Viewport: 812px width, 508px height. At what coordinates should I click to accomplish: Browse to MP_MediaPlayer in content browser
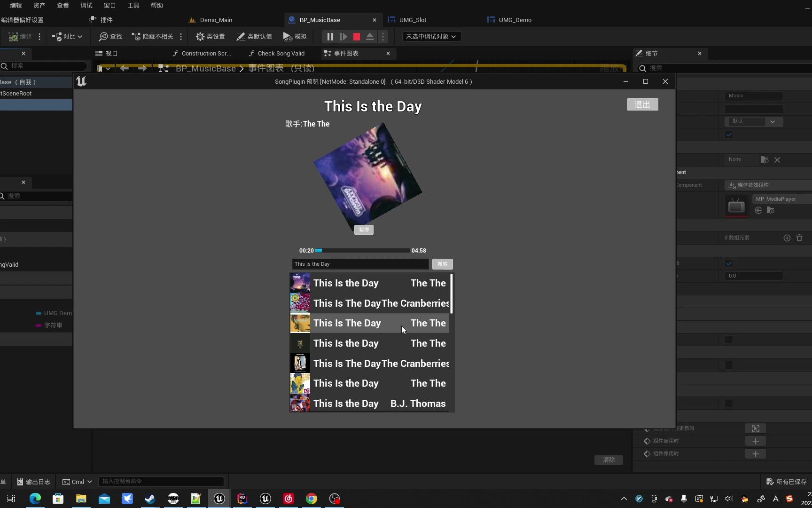pyautogui.click(x=771, y=210)
